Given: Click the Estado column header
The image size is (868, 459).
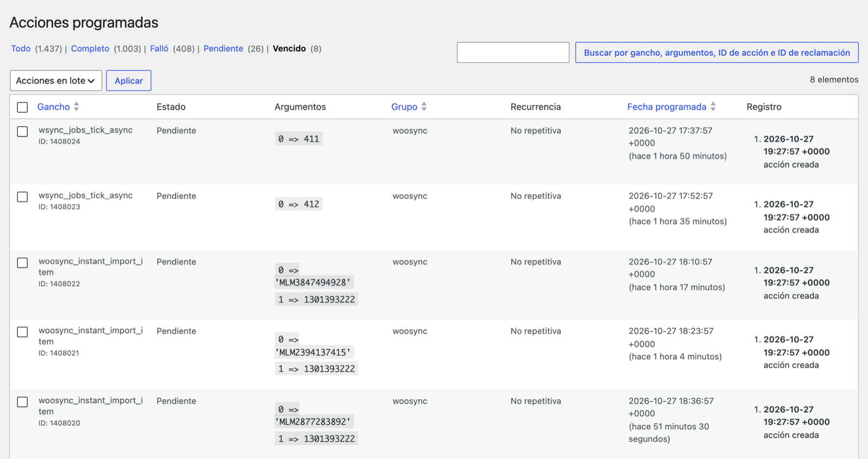Looking at the screenshot, I should pyautogui.click(x=171, y=107).
